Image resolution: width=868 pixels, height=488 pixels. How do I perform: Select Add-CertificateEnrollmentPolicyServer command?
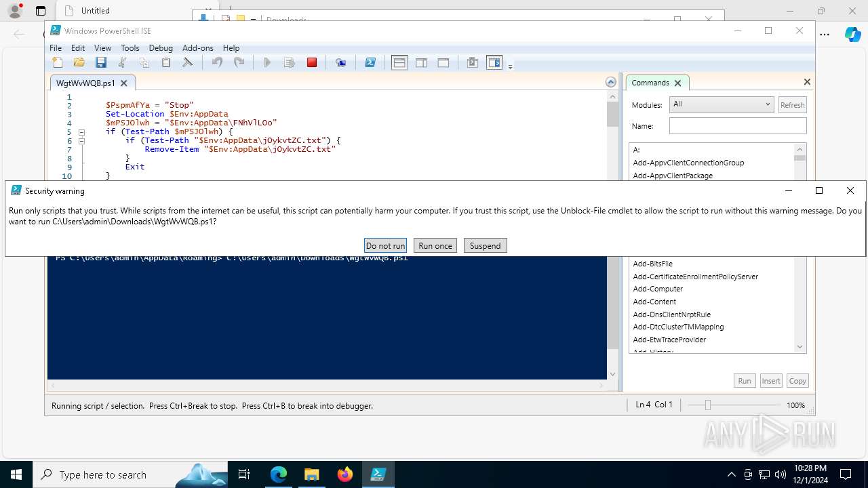pos(695,277)
